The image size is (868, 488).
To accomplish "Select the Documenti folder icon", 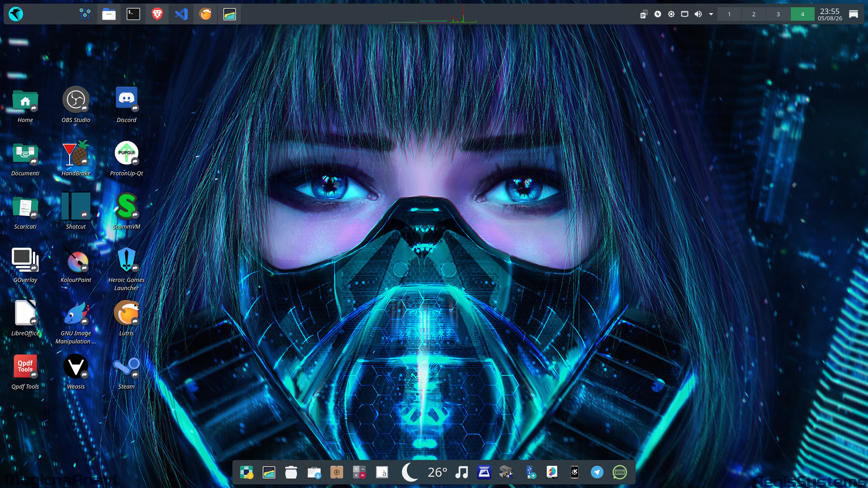I will [x=25, y=158].
